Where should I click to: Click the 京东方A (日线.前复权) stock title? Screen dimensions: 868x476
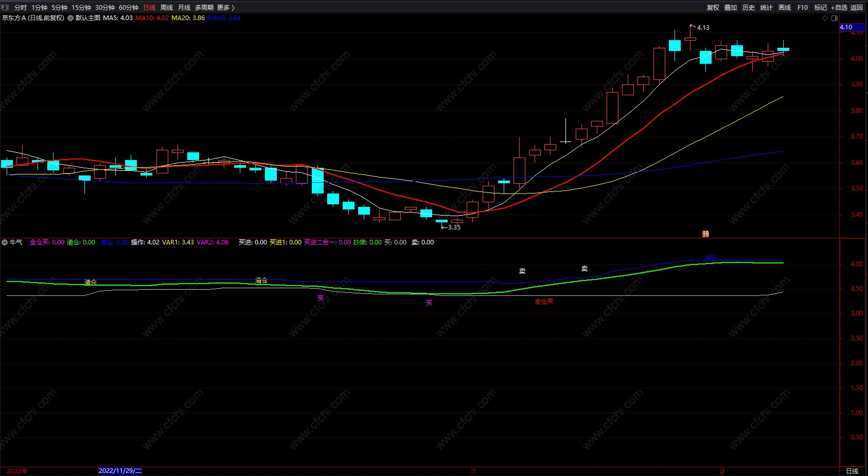tap(33, 18)
